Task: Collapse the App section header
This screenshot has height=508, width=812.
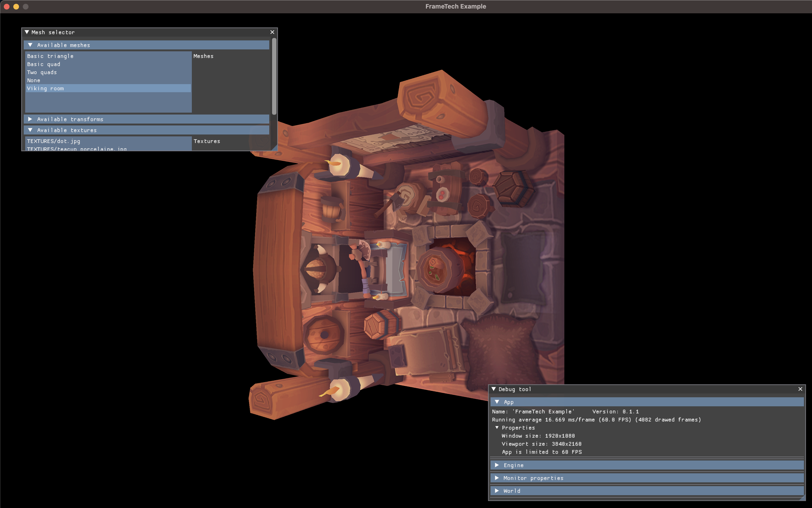Action: pos(647,402)
